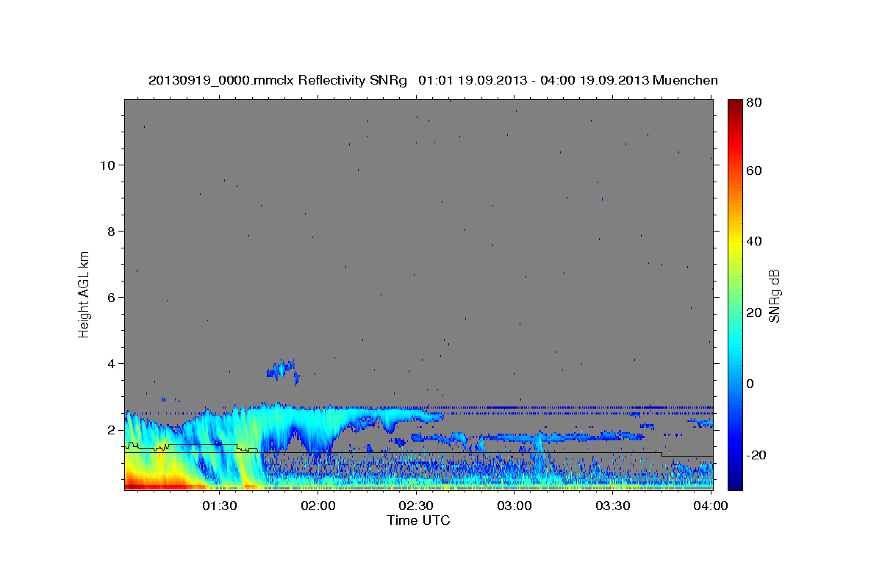Click the 'SNRg dB' colorbar label

click(x=775, y=295)
